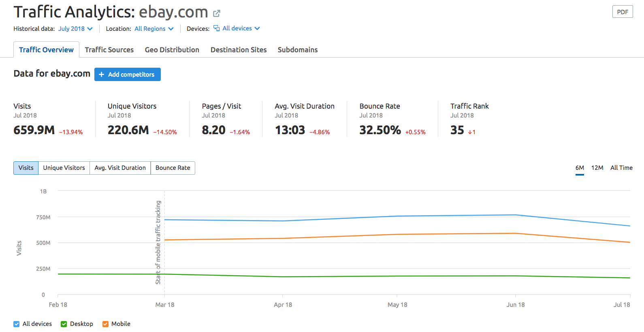Image resolution: width=644 pixels, height=332 pixels.
Task: Show the Unique Visitors chart
Action: tap(64, 168)
